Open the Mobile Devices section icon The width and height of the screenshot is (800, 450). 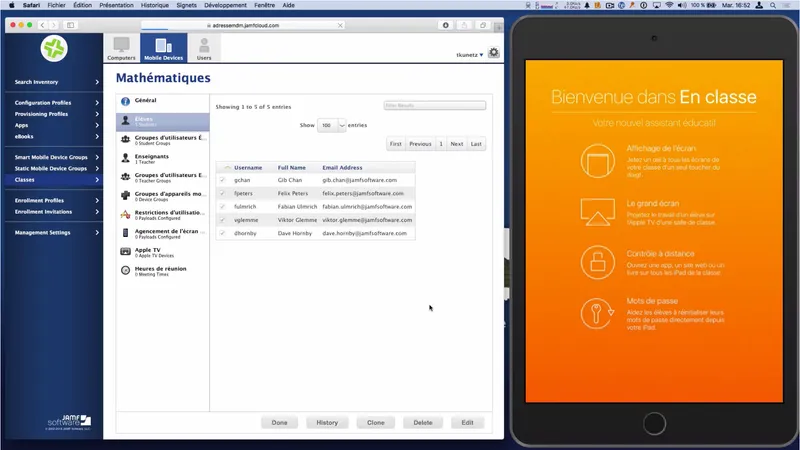coord(163,48)
